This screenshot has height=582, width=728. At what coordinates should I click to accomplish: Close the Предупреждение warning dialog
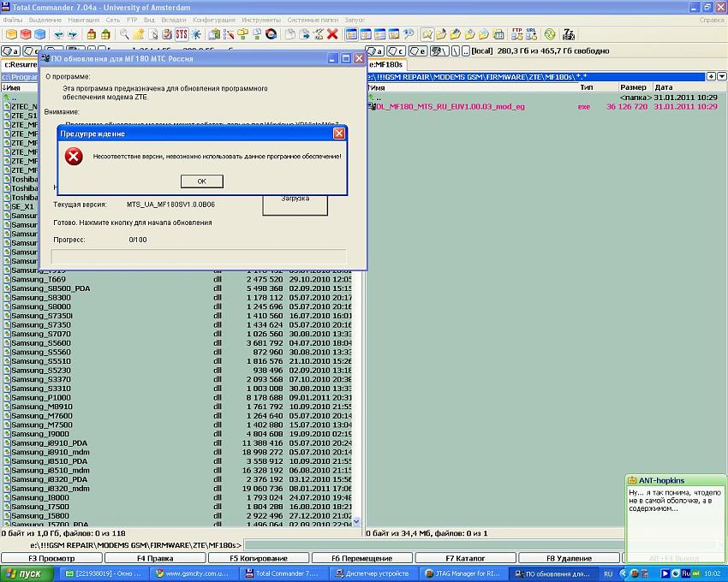click(338, 134)
